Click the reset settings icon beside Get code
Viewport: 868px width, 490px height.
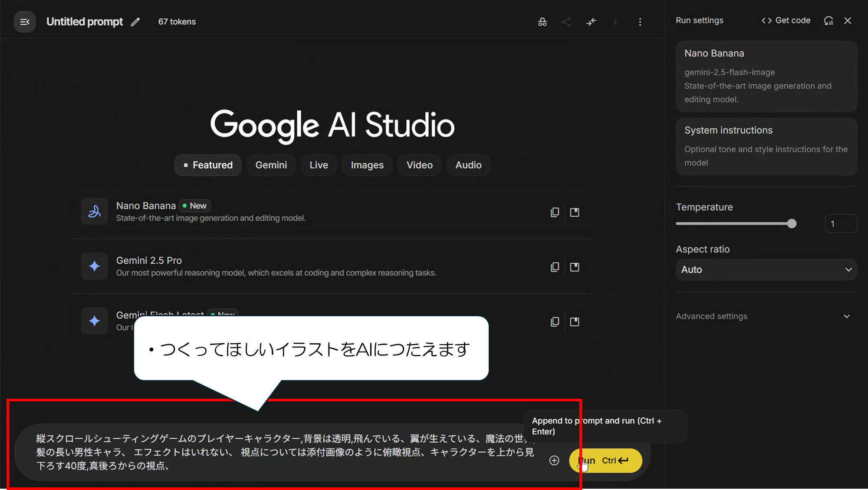(829, 20)
